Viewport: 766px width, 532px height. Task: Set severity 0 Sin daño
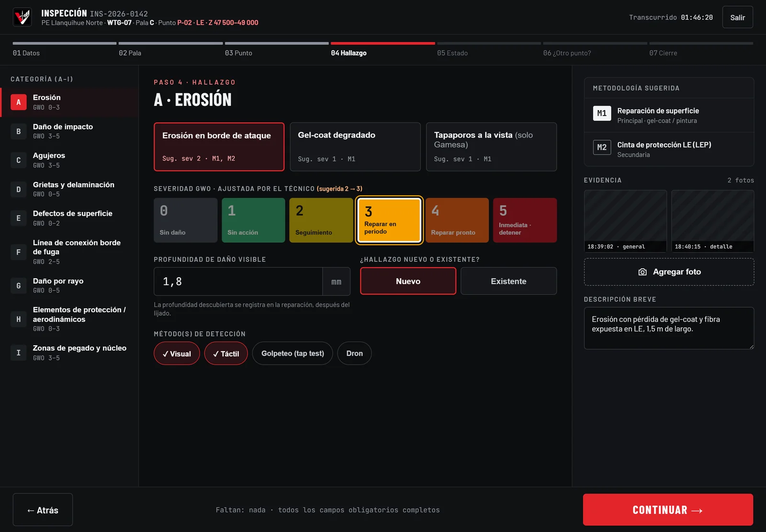(185, 220)
